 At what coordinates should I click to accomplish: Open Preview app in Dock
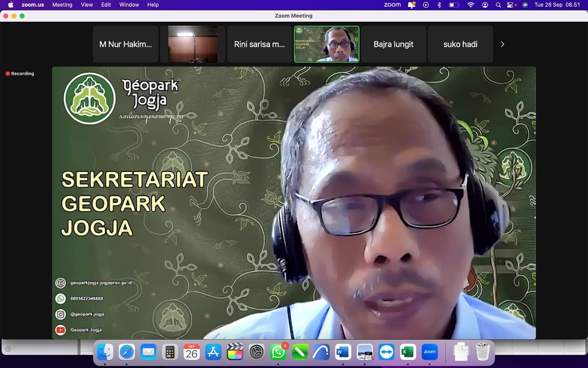[x=365, y=352]
